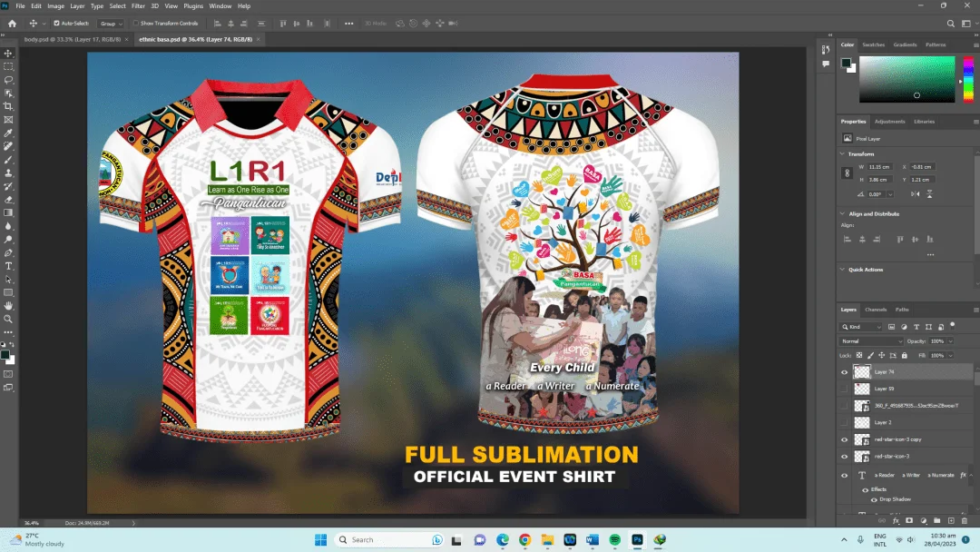Select the Move tool in the toolbar
980x552 pixels.
pyautogui.click(x=8, y=54)
